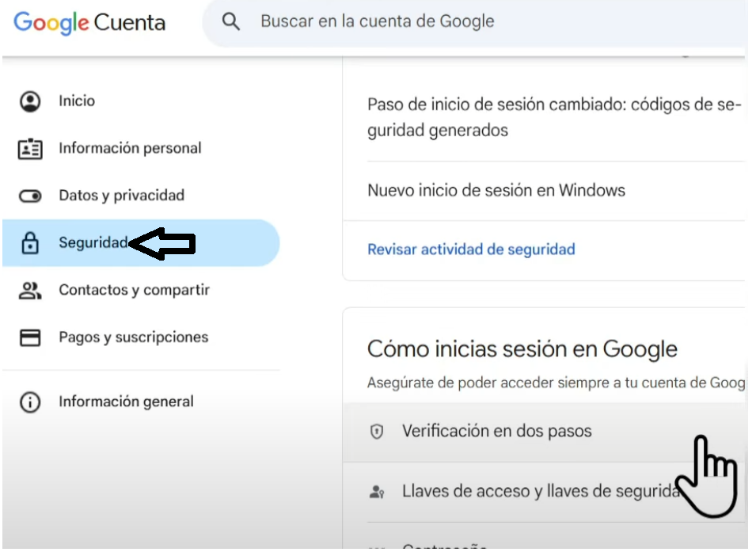The image size is (756, 552).
Task: Click the Seguridad padlock icon
Action: [x=30, y=242]
